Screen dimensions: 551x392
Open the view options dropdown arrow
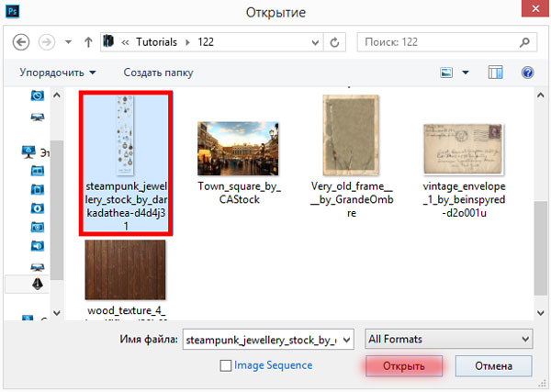coord(466,73)
